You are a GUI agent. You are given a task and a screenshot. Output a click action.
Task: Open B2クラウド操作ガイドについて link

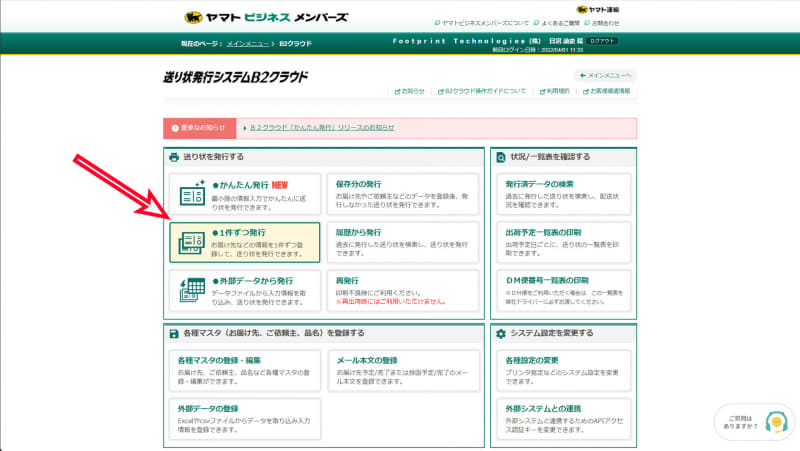pos(482,91)
